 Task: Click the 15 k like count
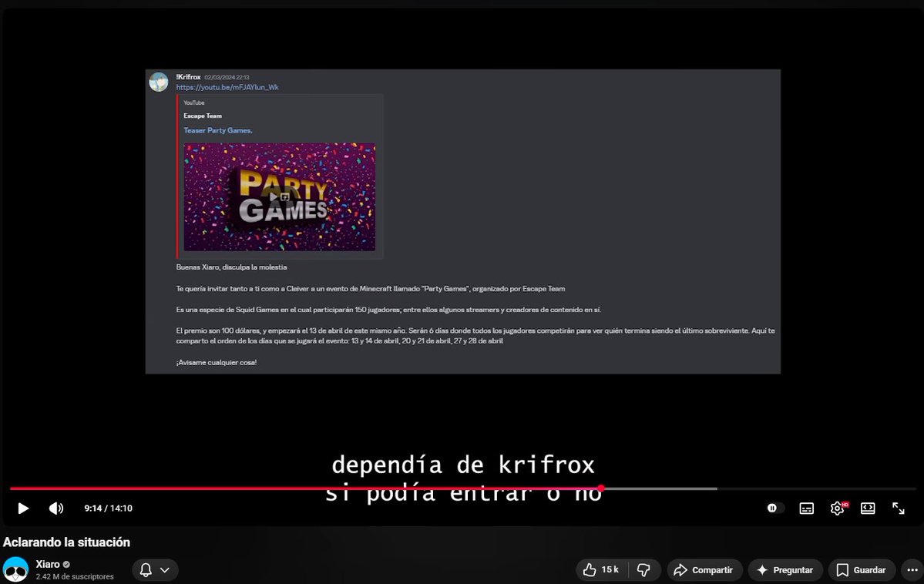tap(610, 570)
